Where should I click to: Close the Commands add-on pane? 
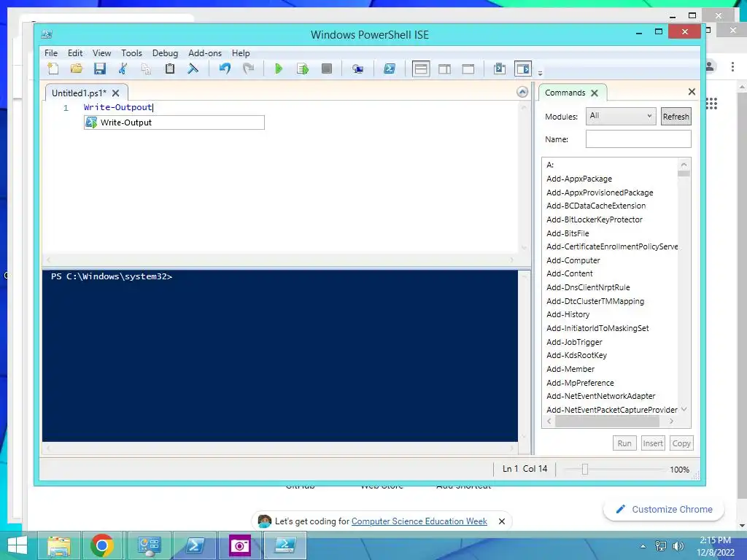click(692, 91)
